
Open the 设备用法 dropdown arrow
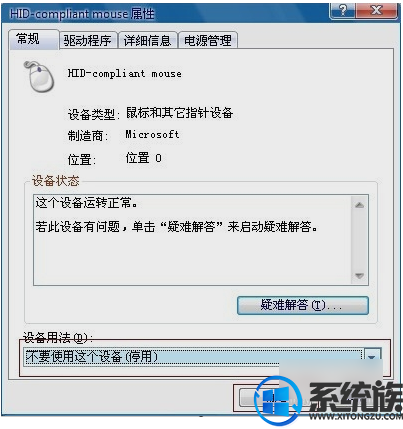coord(372,357)
